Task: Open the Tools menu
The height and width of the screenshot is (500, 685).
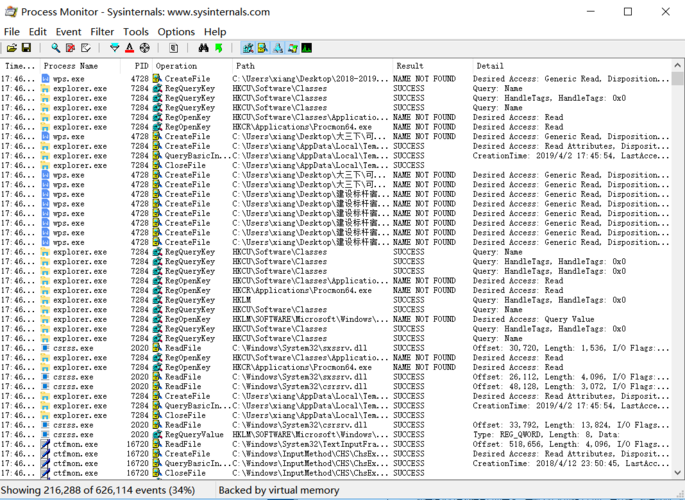Action: click(x=136, y=32)
